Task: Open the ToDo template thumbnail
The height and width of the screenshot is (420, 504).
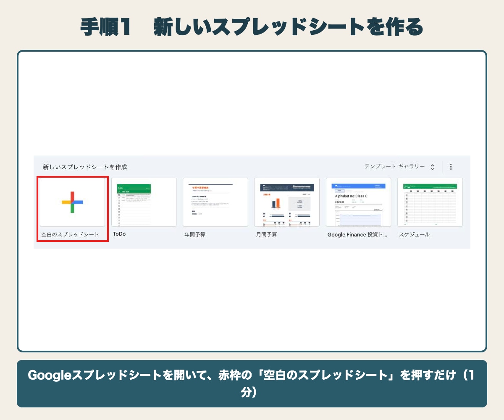Action: tap(144, 202)
